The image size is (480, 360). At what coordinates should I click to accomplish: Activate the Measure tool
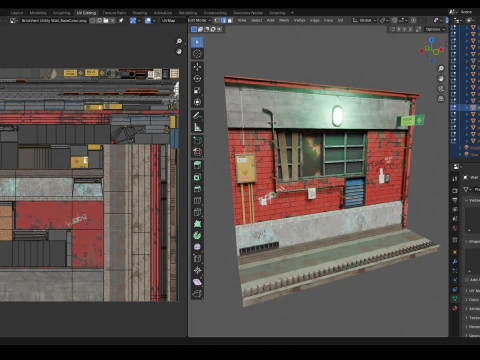(x=197, y=127)
